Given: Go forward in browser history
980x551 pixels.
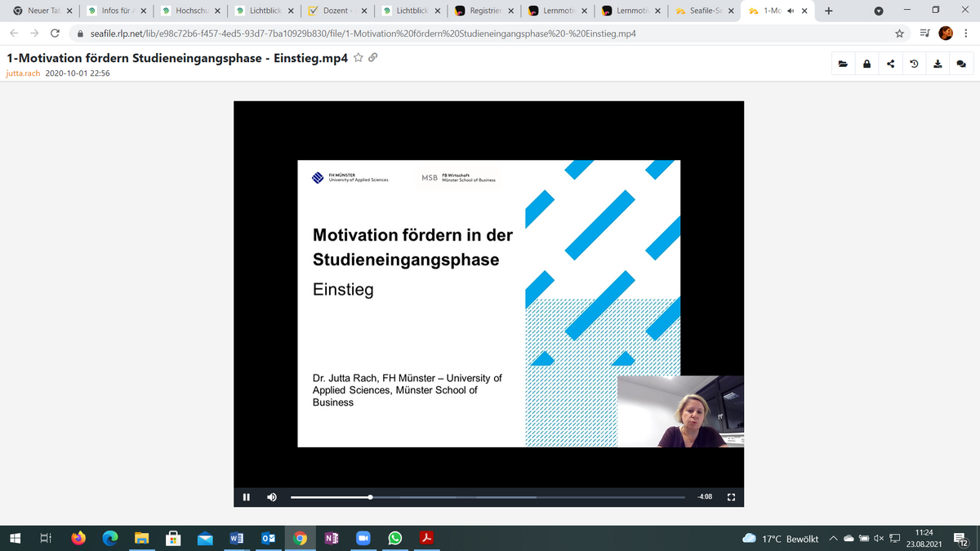Looking at the screenshot, I should 34,34.
